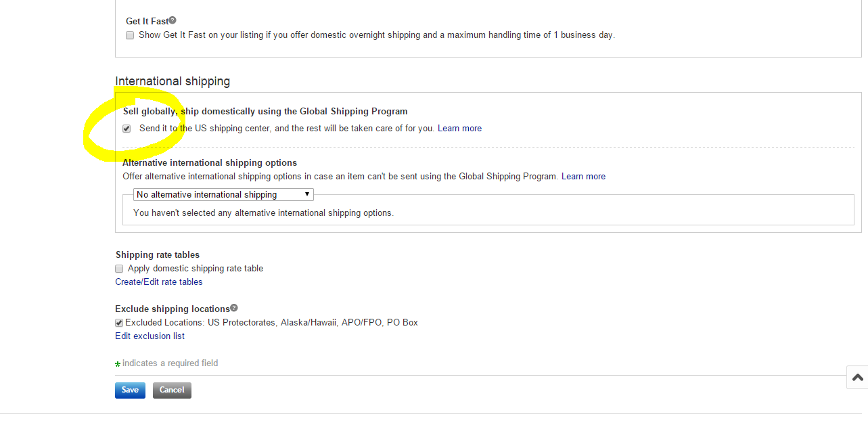Click the Alternative international shipping options heading

210,162
